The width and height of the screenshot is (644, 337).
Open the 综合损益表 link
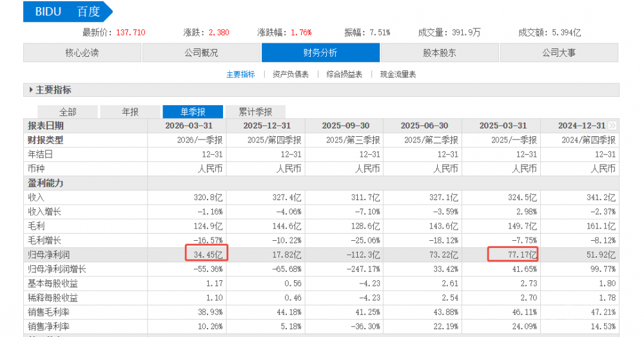[344, 74]
